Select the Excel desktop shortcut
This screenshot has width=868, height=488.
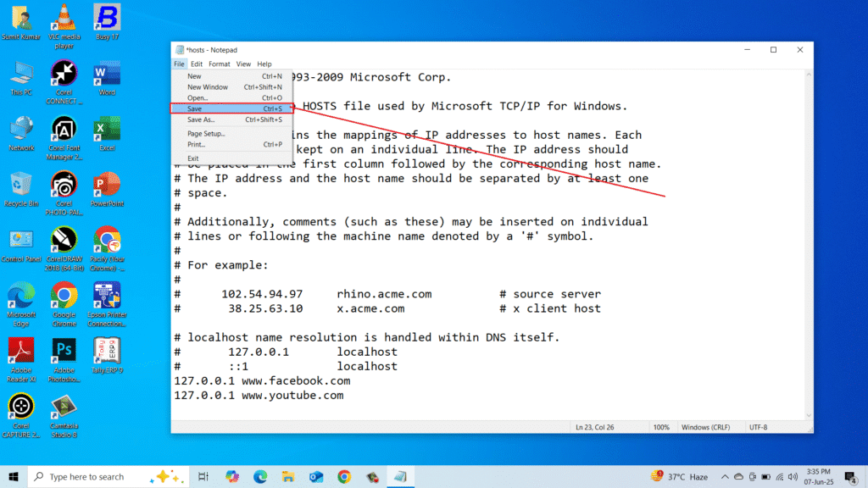click(x=107, y=133)
